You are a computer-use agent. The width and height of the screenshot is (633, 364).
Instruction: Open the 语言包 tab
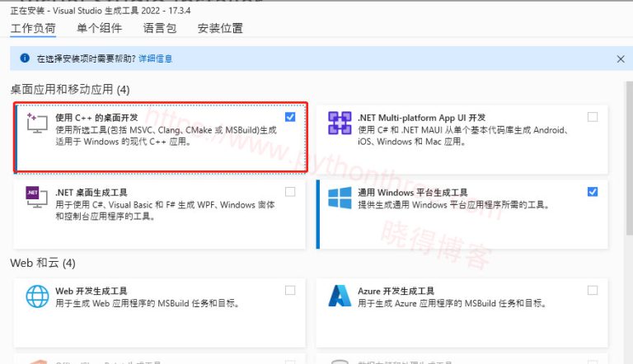click(159, 29)
